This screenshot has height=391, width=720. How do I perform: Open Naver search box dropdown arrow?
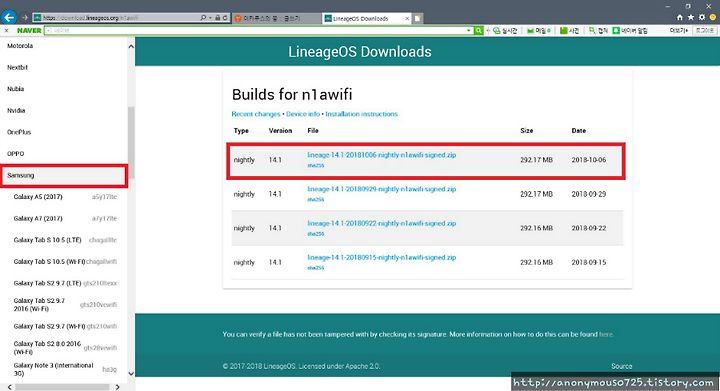click(x=468, y=31)
